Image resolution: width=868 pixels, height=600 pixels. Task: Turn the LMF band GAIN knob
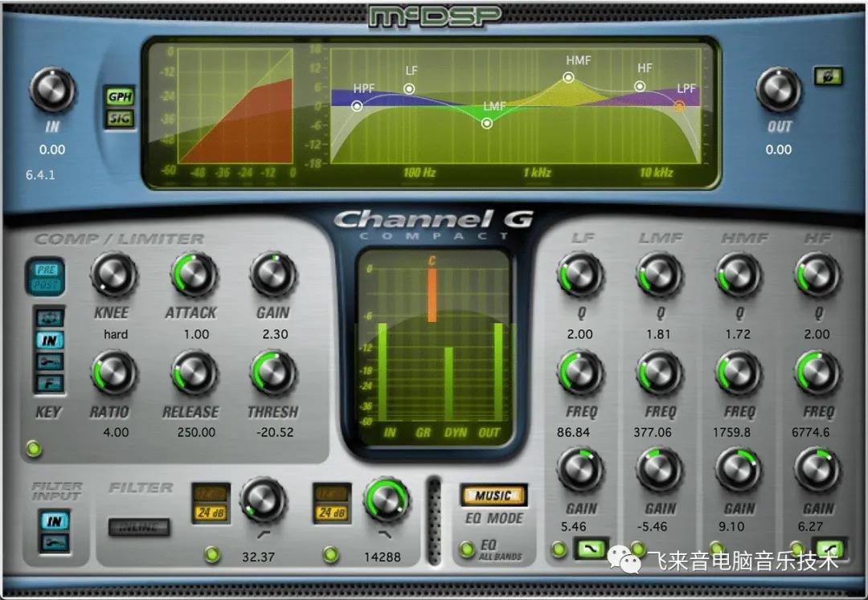(x=659, y=471)
